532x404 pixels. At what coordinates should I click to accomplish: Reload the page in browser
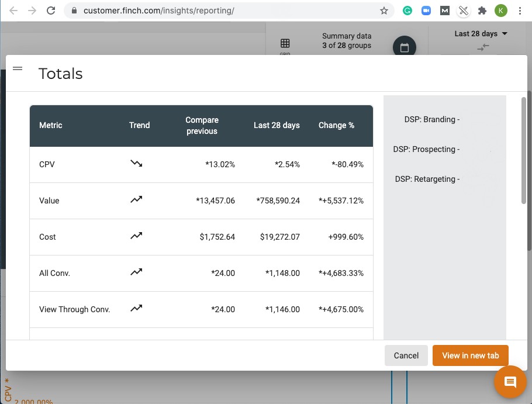(51, 11)
